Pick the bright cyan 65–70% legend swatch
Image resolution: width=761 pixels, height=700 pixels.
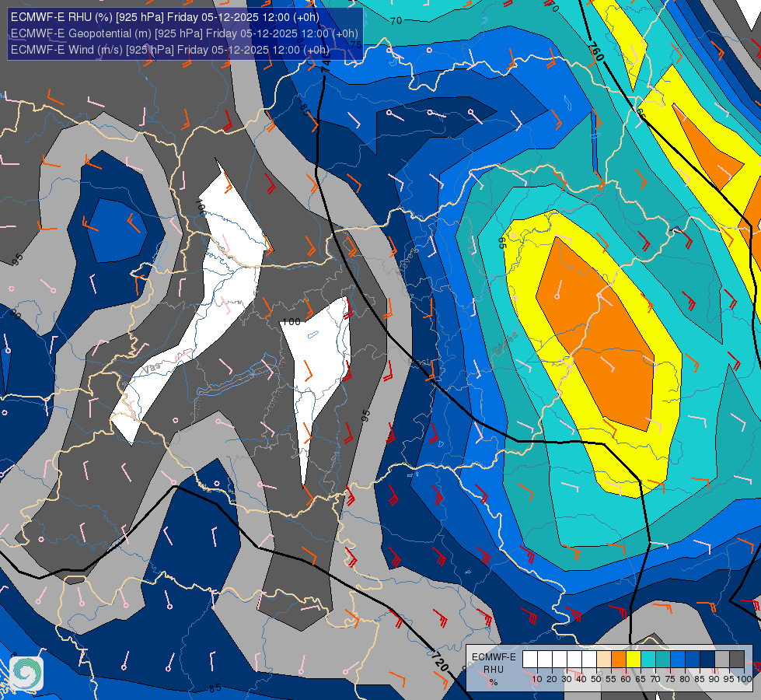[648, 660]
